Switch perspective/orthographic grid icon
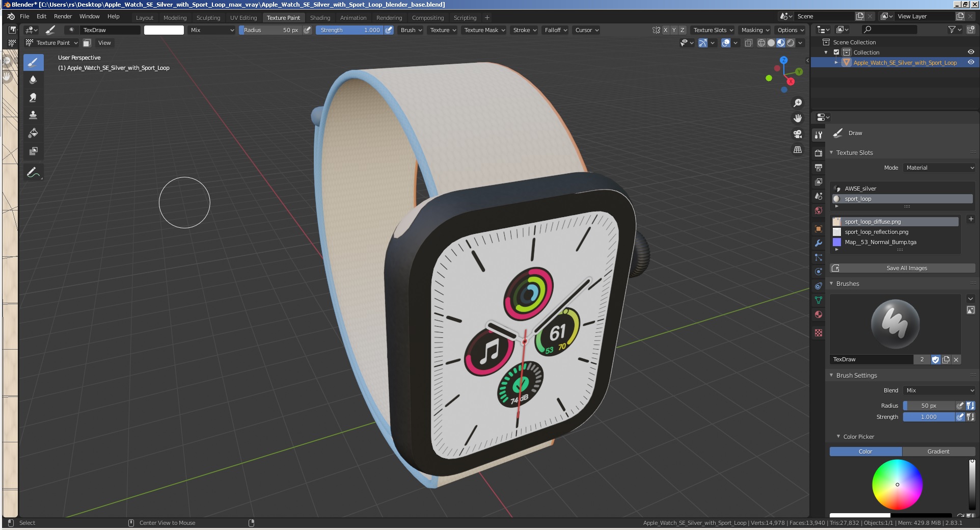Viewport: 980px width, 530px height. (x=798, y=150)
